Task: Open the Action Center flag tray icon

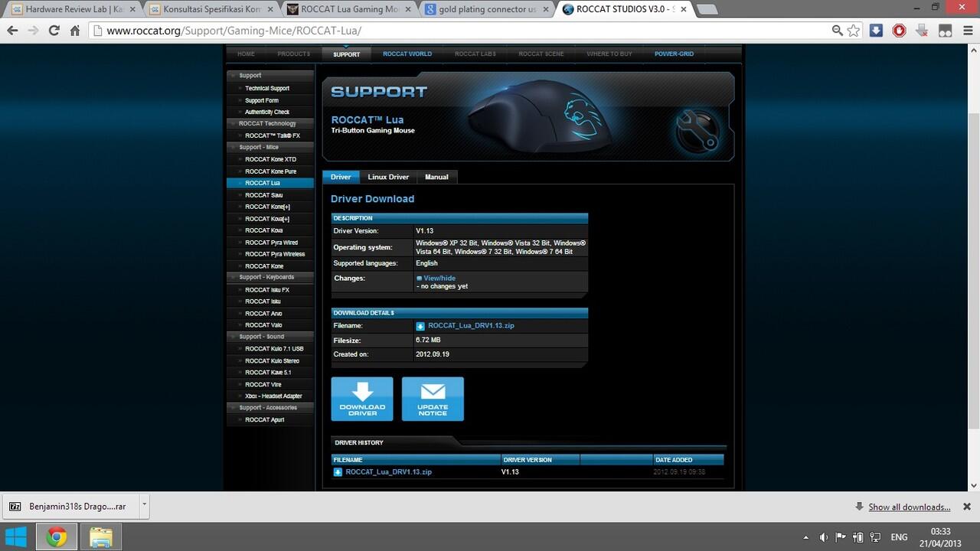Action: pos(841,537)
